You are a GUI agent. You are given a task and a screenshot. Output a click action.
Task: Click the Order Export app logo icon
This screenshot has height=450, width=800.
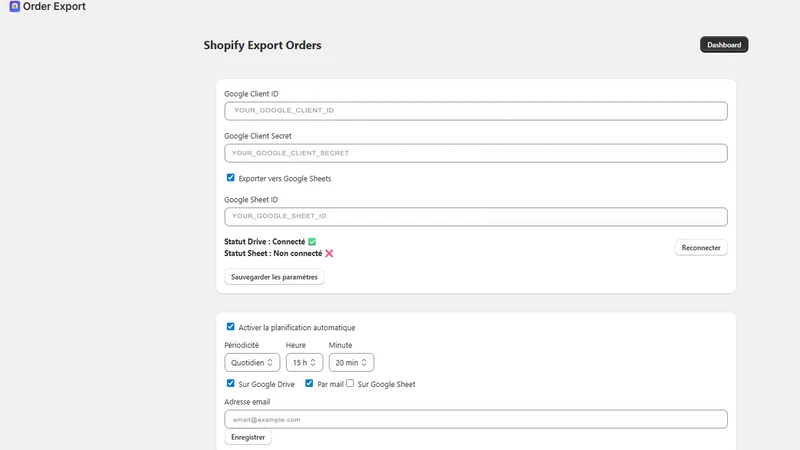[x=14, y=6]
